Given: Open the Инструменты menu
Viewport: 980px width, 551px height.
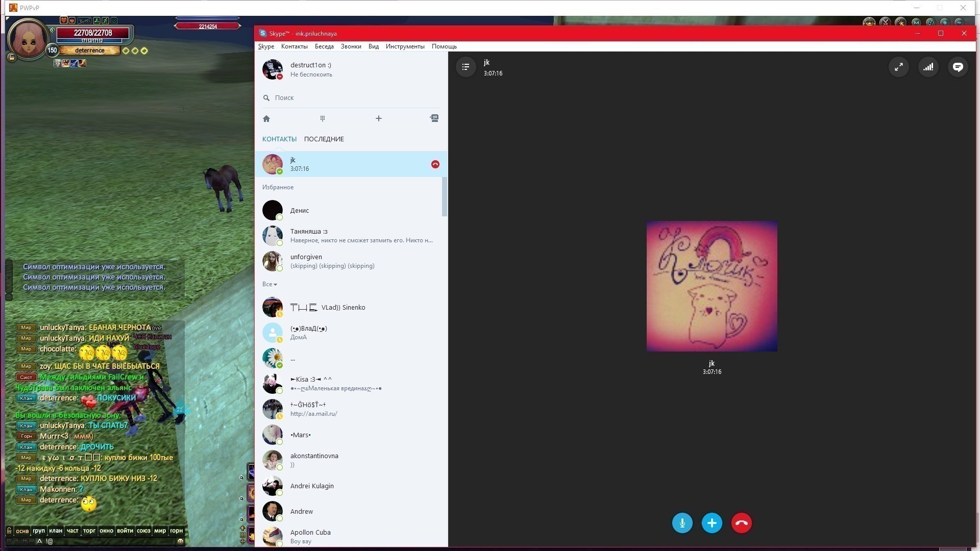Looking at the screenshot, I should [405, 46].
